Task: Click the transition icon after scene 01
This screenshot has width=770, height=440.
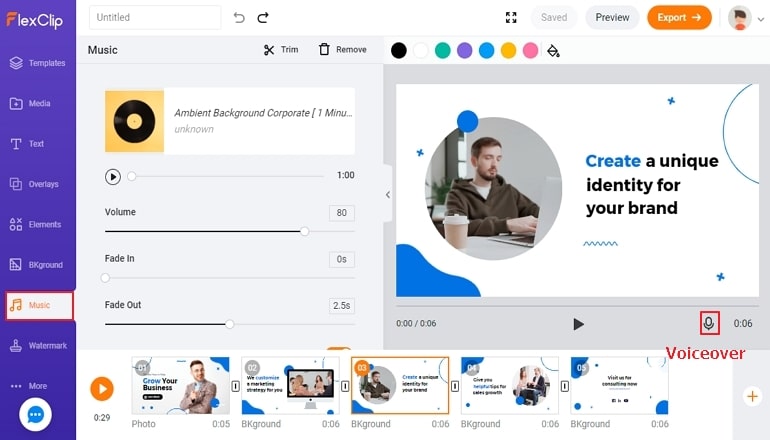Action: tap(236, 386)
